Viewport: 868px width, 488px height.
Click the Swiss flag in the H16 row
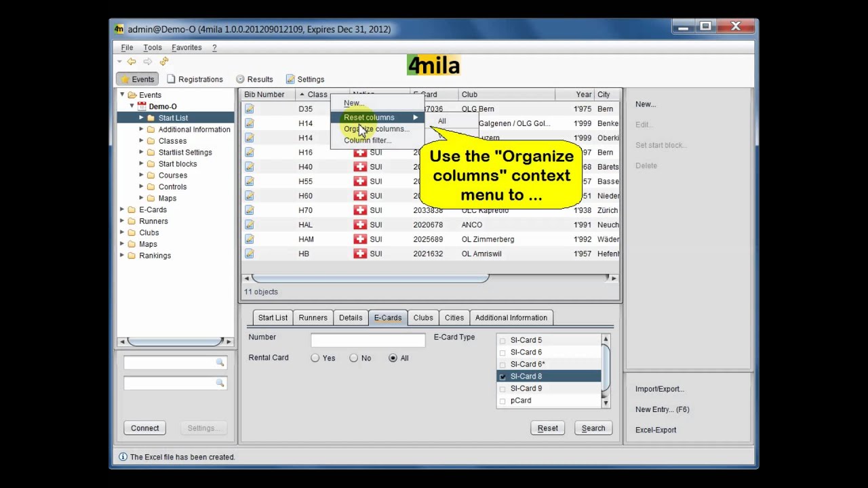pos(360,152)
